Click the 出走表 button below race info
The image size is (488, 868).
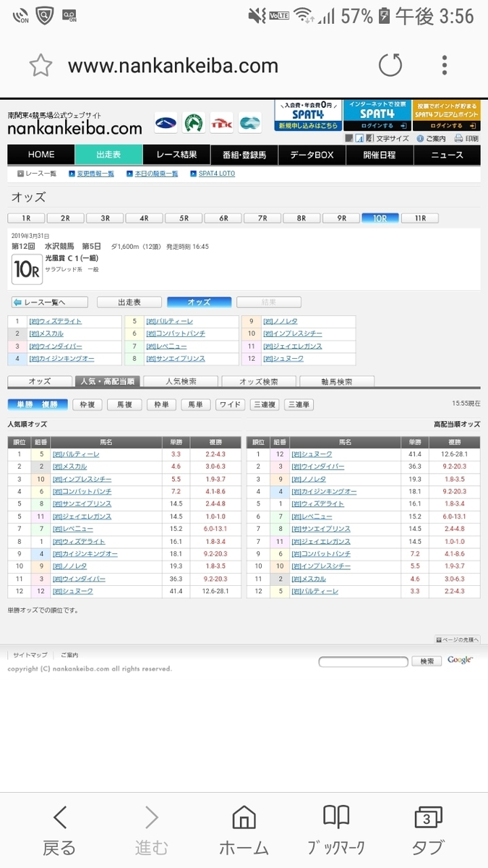tap(129, 302)
